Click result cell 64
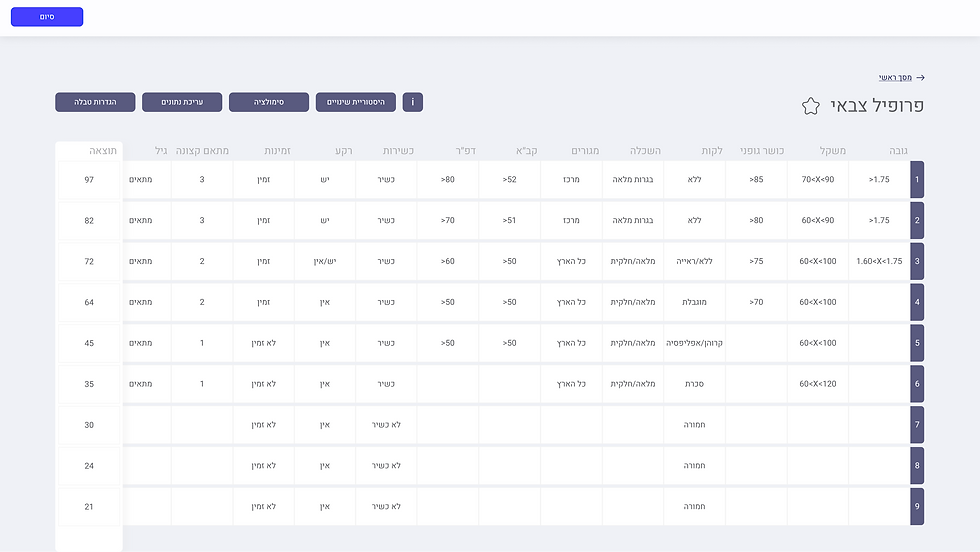 [89, 302]
